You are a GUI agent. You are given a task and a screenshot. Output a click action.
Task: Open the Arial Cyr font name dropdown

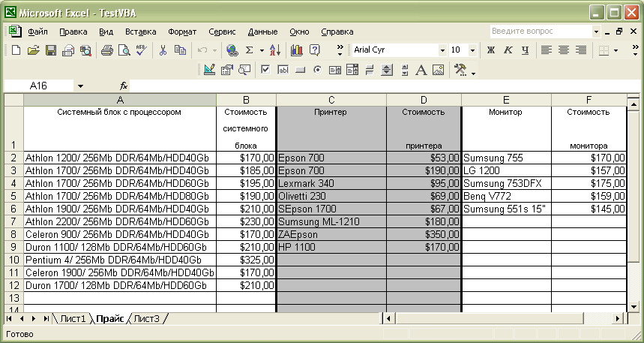pos(442,50)
